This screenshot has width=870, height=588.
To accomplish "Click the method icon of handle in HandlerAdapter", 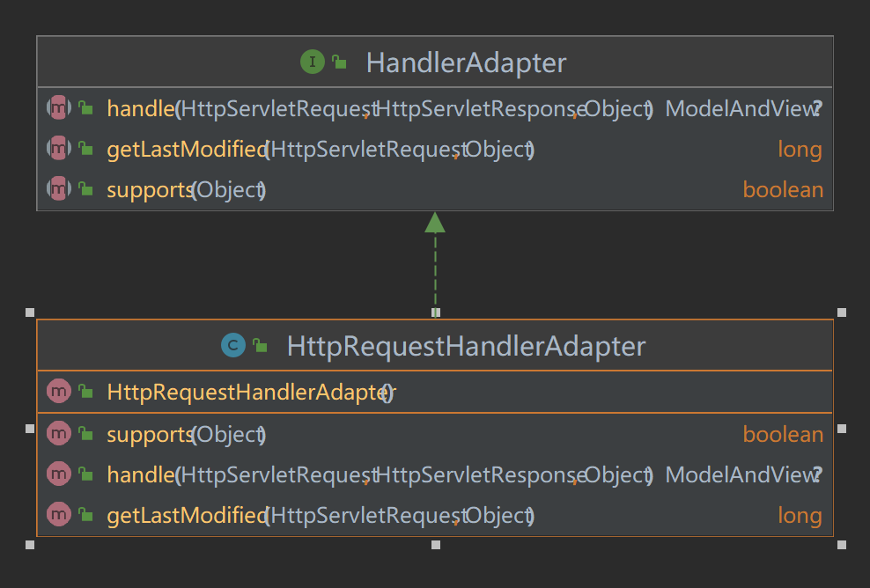I will tap(58, 108).
